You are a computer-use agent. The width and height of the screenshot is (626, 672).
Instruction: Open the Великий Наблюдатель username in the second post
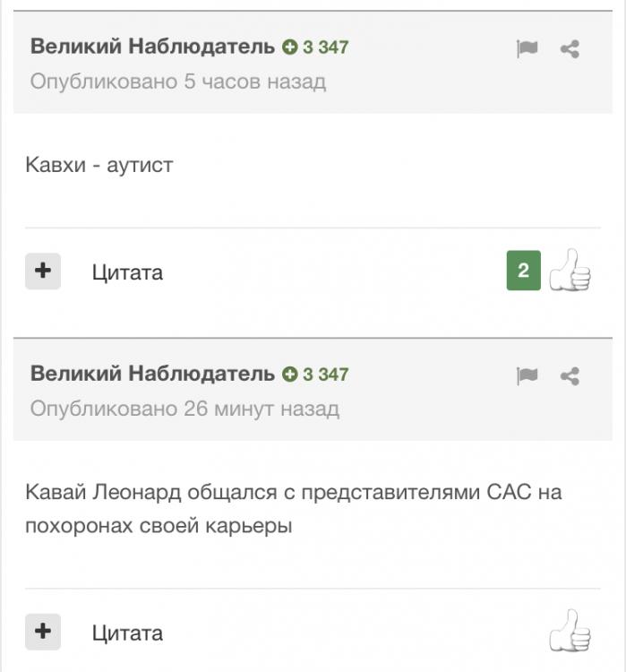[152, 373]
